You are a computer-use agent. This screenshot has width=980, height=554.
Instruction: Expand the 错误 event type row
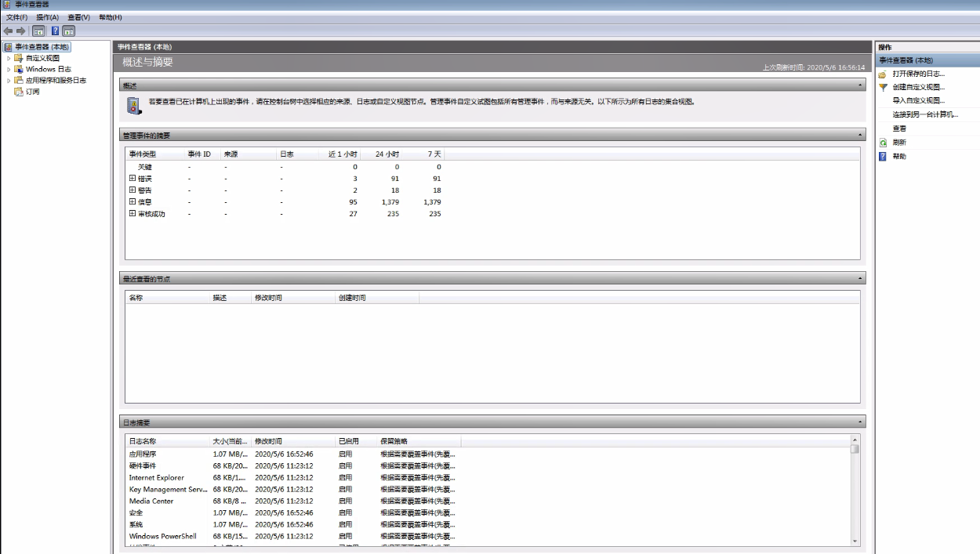point(132,179)
